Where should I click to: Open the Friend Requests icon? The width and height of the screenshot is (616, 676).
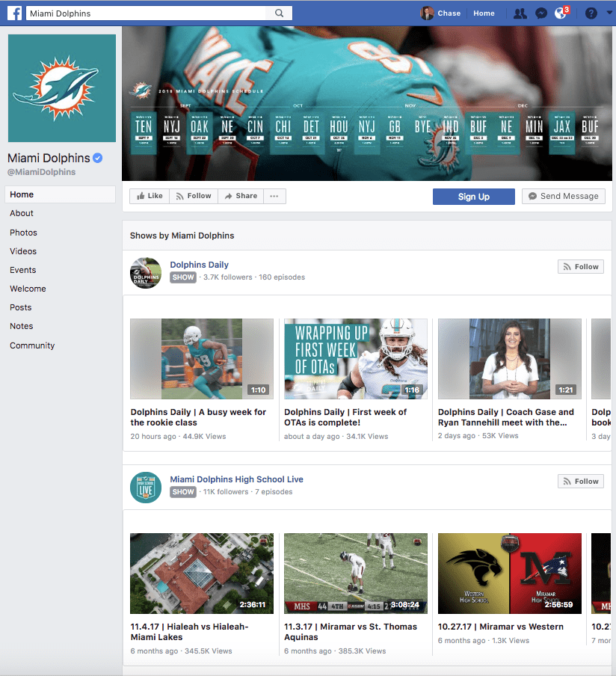click(x=520, y=13)
